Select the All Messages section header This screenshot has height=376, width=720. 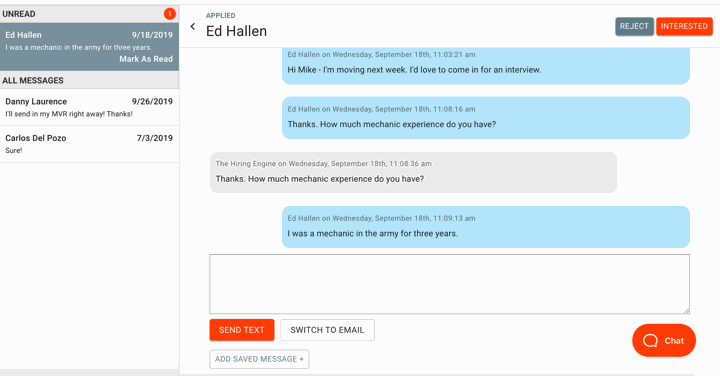(x=89, y=80)
